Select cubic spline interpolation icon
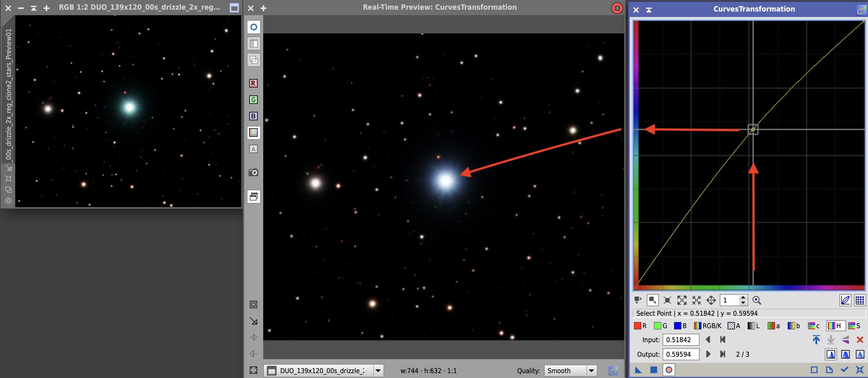868x378 pixels. pyautogui.click(x=845, y=354)
